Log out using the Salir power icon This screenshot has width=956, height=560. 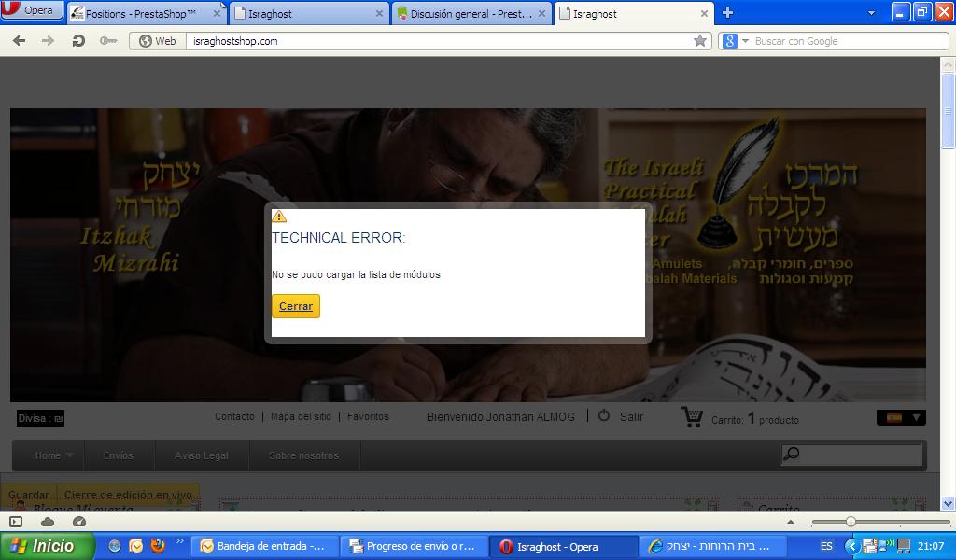(x=604, y=415)
